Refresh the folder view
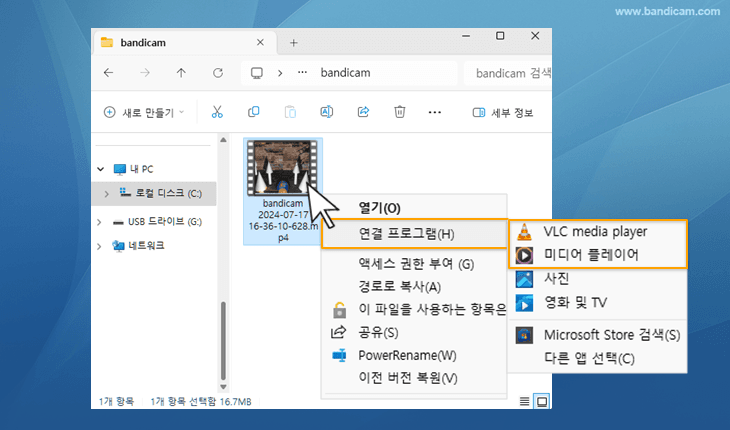Viewport: 730px width, 430px height. click(x=218, y=73)
